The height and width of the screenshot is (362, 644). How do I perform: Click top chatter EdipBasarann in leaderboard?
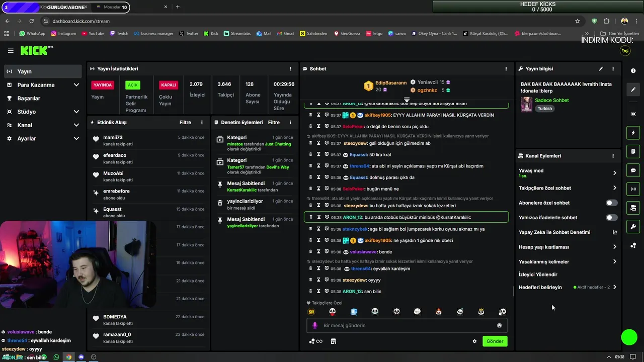[x=391, y=83]
